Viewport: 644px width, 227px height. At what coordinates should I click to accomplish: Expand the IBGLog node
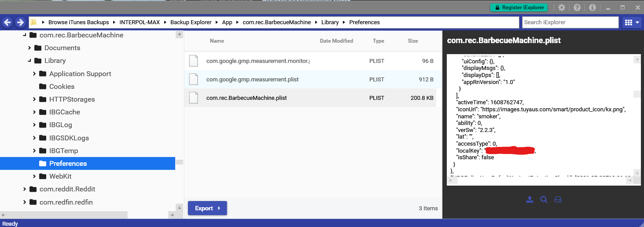[x=34, y=125]
